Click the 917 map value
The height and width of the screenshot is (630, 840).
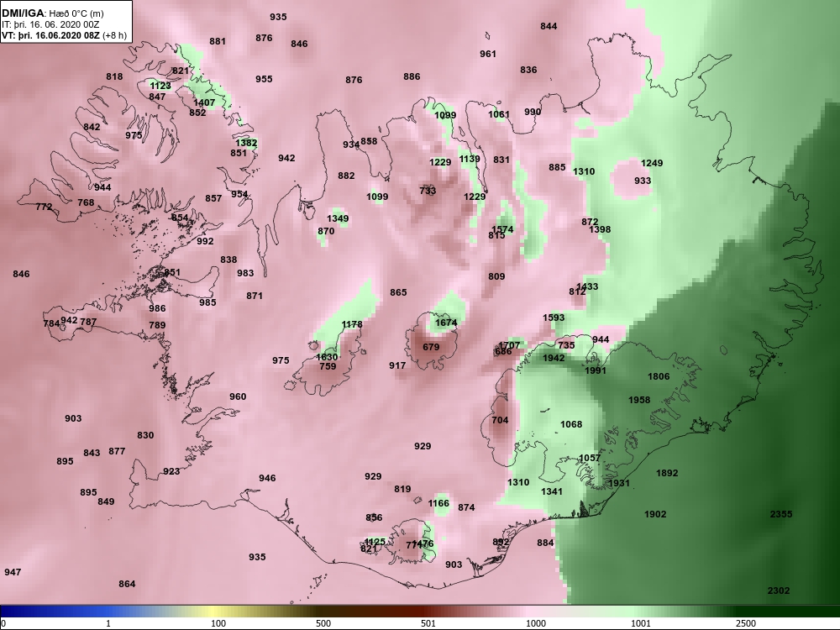397,365
